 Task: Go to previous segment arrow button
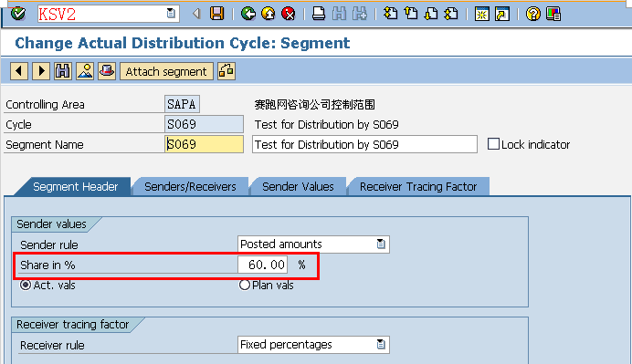tap(19, 71)
